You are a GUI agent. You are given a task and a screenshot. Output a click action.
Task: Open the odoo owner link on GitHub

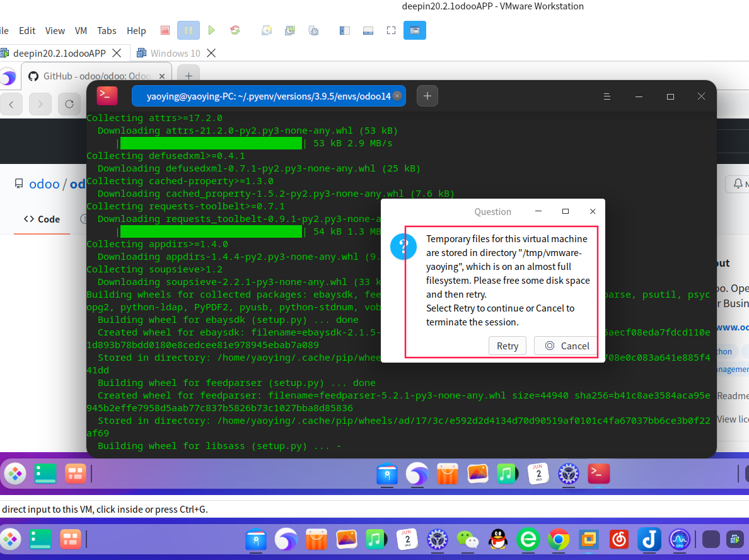point(44,184)
